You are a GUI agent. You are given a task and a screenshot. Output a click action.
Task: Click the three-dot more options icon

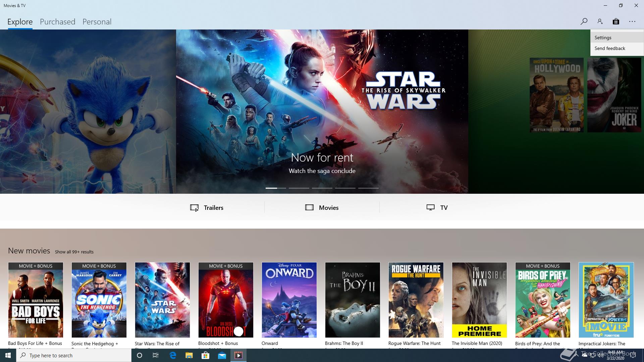pyautogui.click(x=632, y=21)
